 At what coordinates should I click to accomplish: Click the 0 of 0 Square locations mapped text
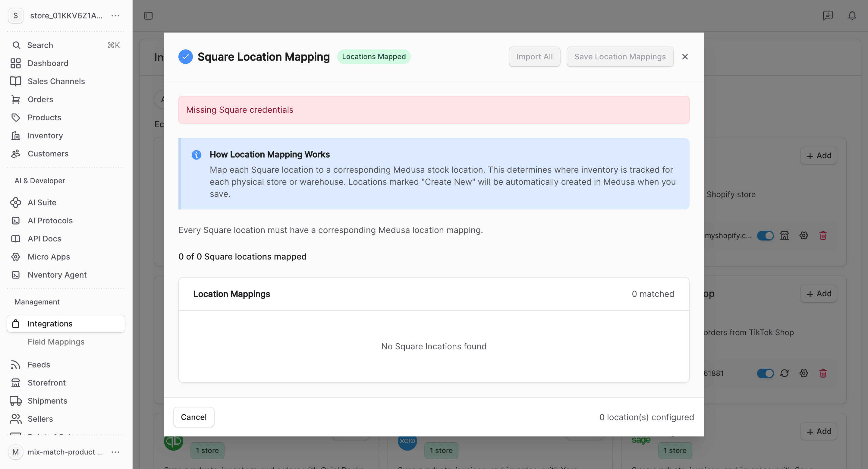tap(242, 257)
